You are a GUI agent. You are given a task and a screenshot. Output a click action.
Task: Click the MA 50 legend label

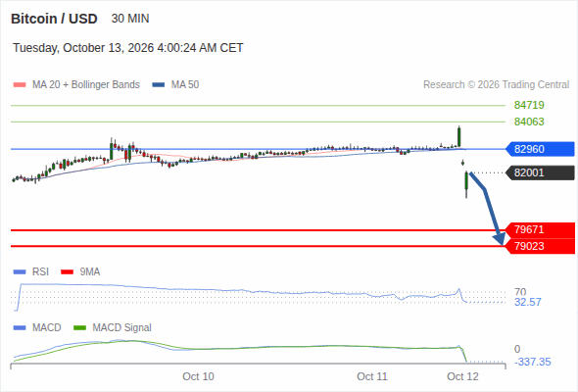185,85
